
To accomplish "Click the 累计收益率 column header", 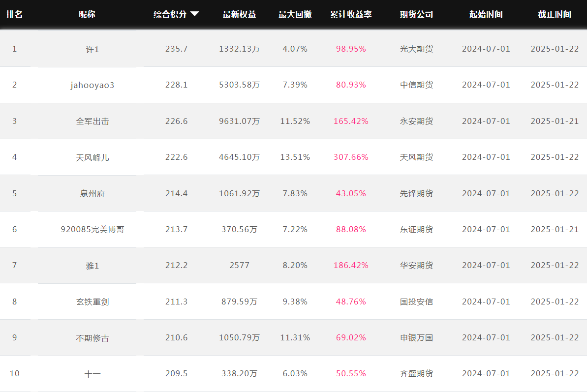I will [x=351, y=14].
